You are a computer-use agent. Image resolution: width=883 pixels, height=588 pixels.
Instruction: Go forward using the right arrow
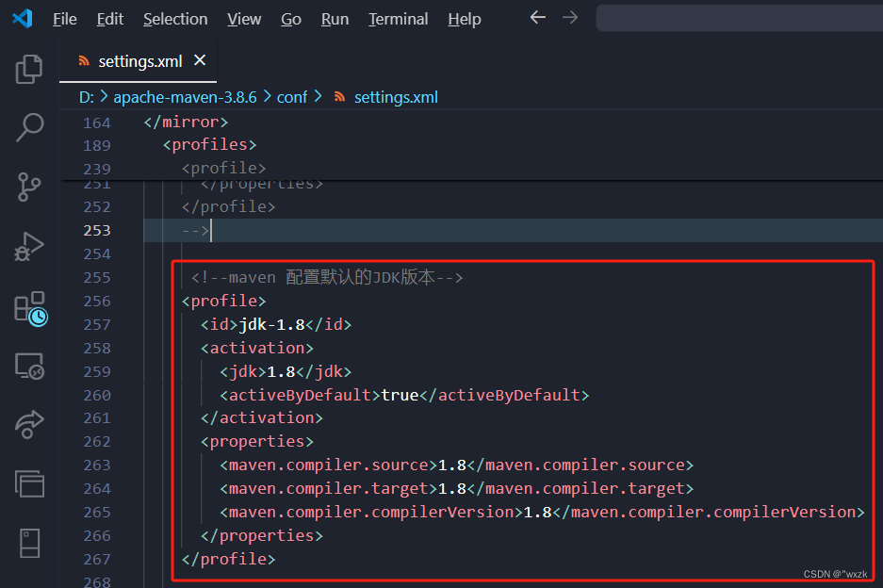pyautogui.click(x=570, y=18)
